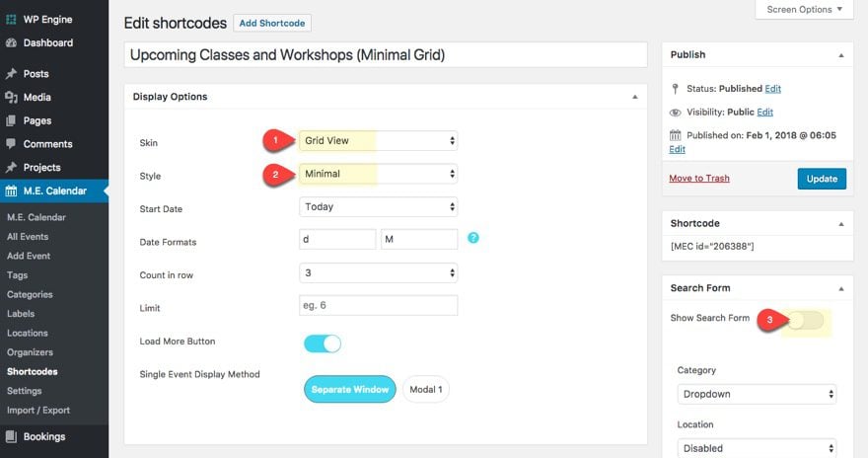The width and height of the screenshot is (868, 458).
Task: Click the WP Engine sidebar icon
Action: click(x=12, y=19)
